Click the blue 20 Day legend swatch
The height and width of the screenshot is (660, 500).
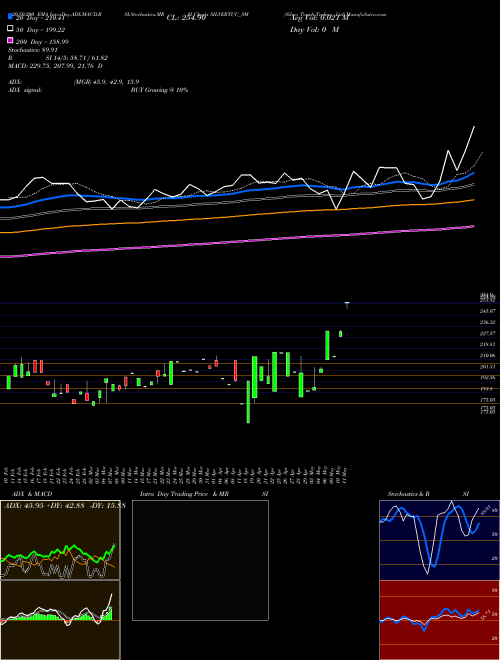tap(10, 17)
